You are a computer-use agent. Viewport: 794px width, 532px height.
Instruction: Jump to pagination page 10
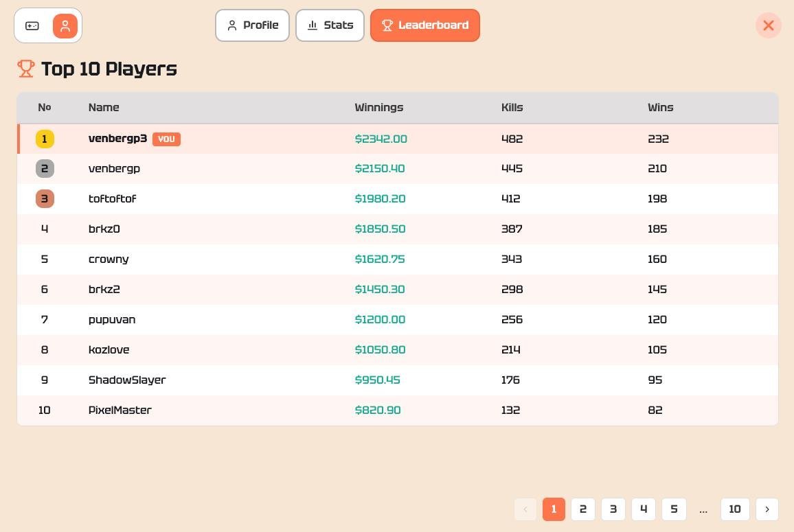pos(735,509)
